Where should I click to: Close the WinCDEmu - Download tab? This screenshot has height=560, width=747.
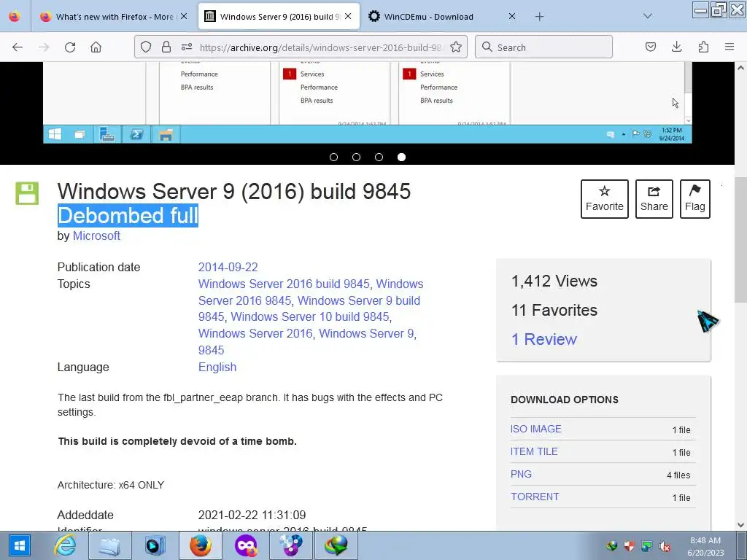pos(512,16)
